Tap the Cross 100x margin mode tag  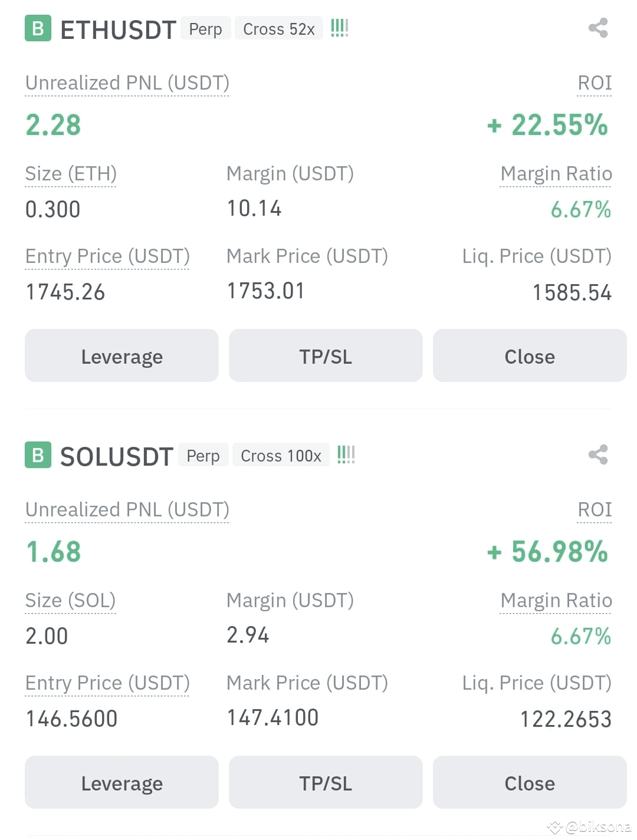(x=281, y=455)
